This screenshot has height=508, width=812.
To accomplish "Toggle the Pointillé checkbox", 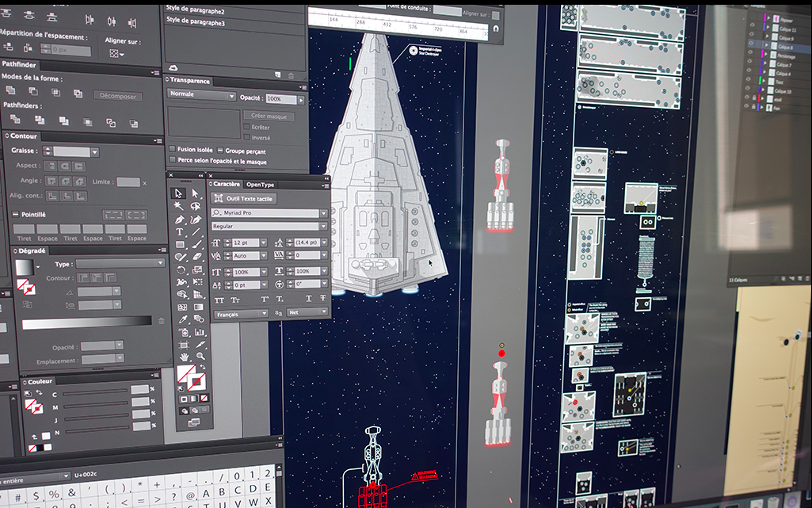I will click(16, 214).
